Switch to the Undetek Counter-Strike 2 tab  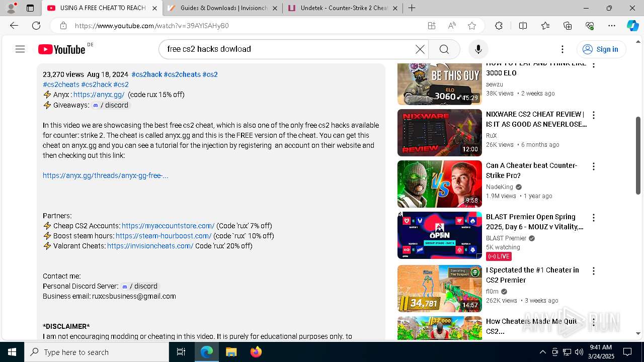[x=344, y=8]
